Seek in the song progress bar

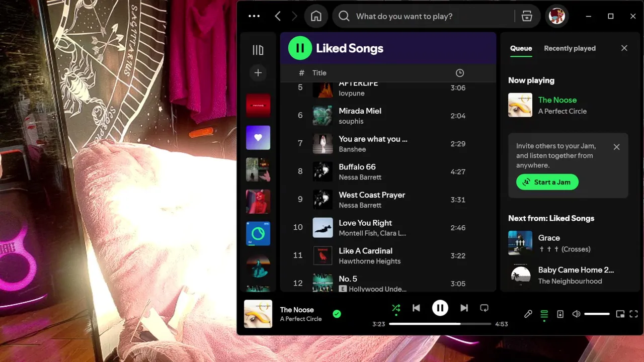440,324
